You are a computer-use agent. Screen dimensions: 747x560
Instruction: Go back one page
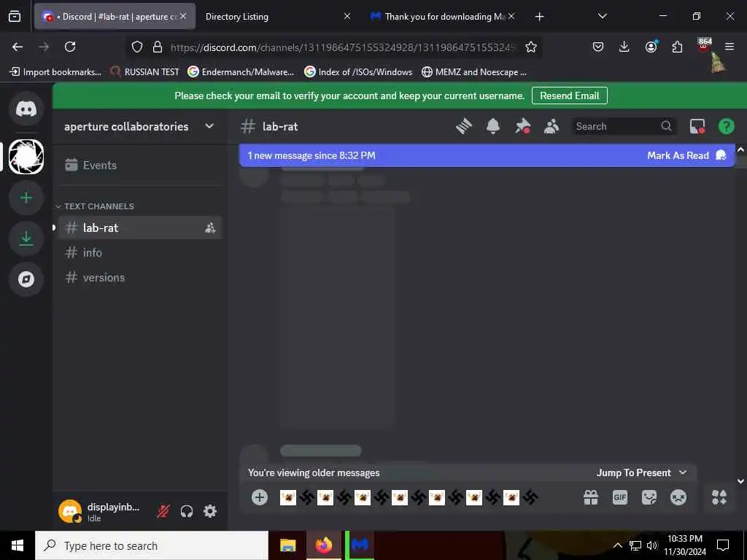click(x=18, y=47)
